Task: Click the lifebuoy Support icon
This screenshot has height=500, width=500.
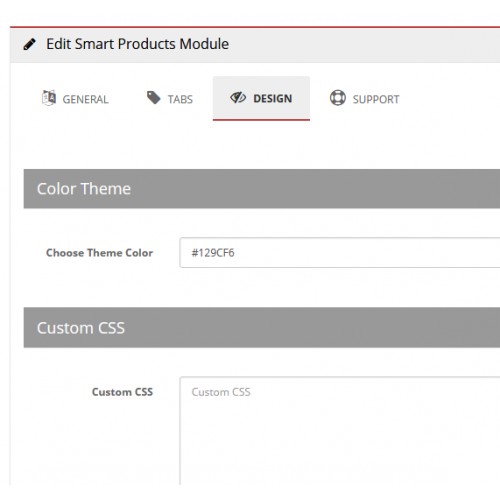Action: coord(338,98)
